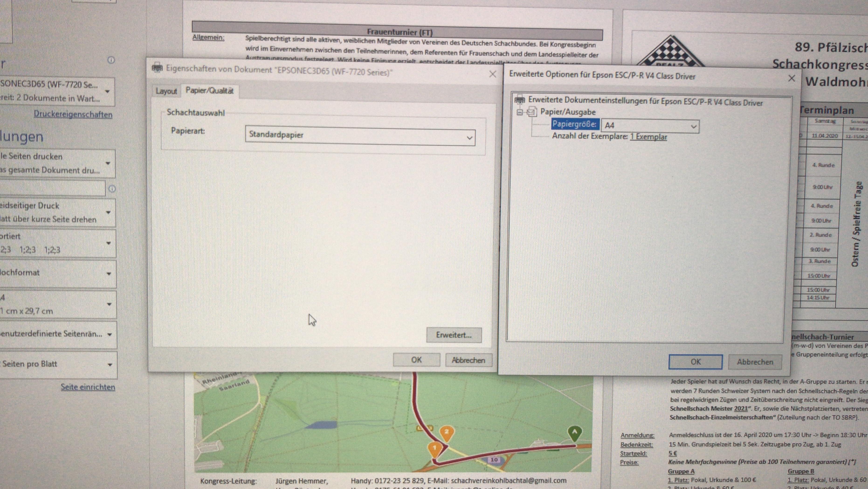The width and height of the screenshot is (868, 489).
Task: Open the Sortiert collation dropdown
Action: click(58, 243)
